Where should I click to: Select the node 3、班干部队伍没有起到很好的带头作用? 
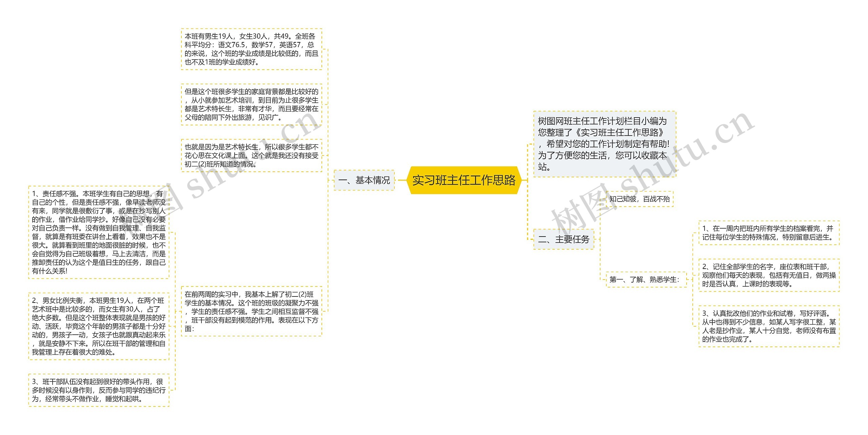[99, 390]
